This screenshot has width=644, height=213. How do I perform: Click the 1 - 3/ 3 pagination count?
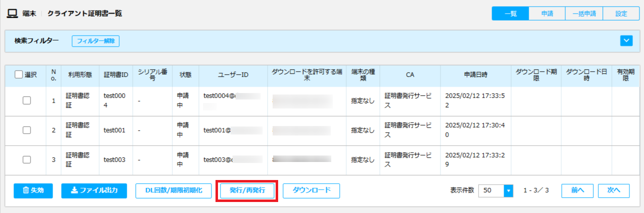coord(536,190)
